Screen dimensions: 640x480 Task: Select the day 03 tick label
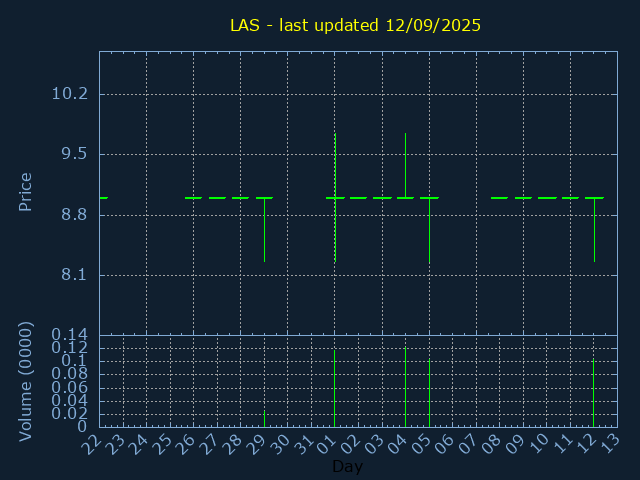click(373, 444)
